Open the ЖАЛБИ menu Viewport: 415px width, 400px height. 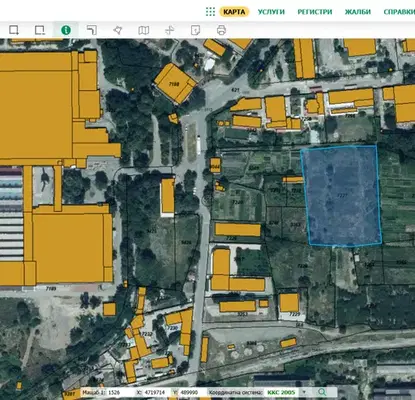(358, 12)
